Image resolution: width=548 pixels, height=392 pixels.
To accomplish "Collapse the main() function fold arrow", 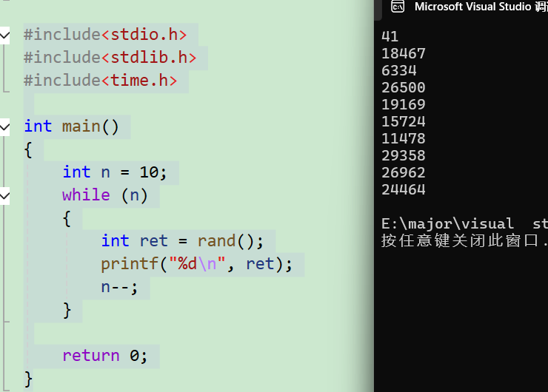I will (x=4, y=126).
